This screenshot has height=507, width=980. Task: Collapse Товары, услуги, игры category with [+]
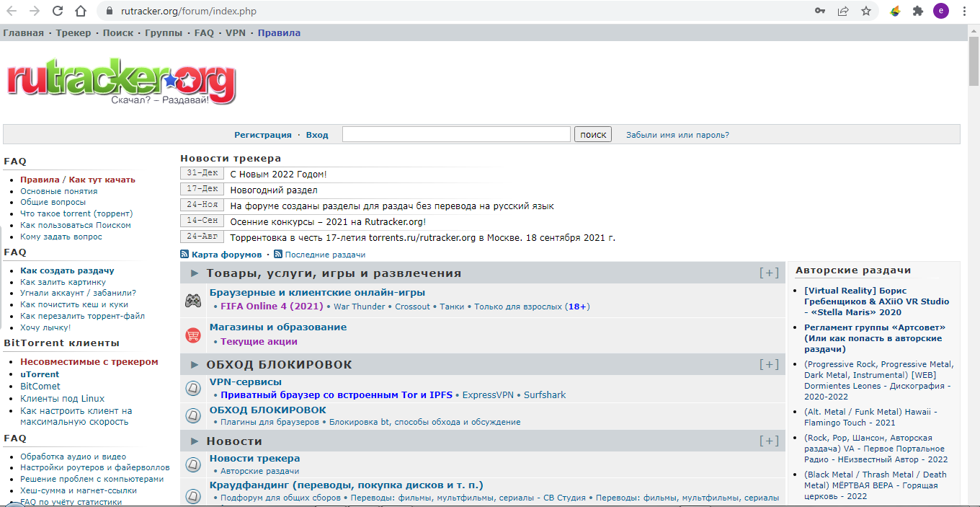click(770, 273)
